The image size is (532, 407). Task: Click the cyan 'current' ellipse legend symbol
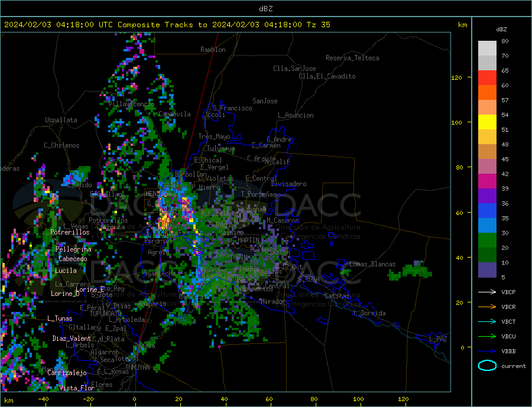click(x=487, y=366)
